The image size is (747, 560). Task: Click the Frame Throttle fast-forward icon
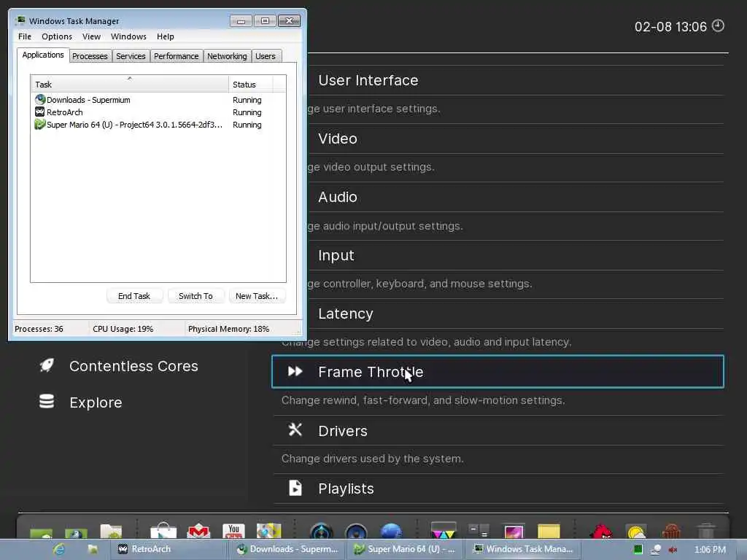tap(295, 371)
